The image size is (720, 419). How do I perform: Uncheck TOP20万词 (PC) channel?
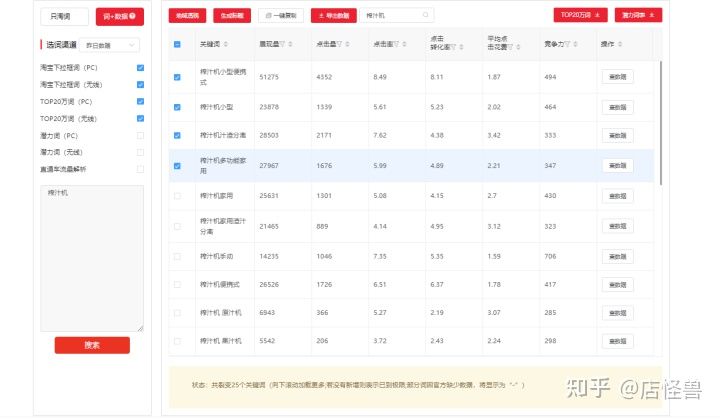[x=141, y=102]
